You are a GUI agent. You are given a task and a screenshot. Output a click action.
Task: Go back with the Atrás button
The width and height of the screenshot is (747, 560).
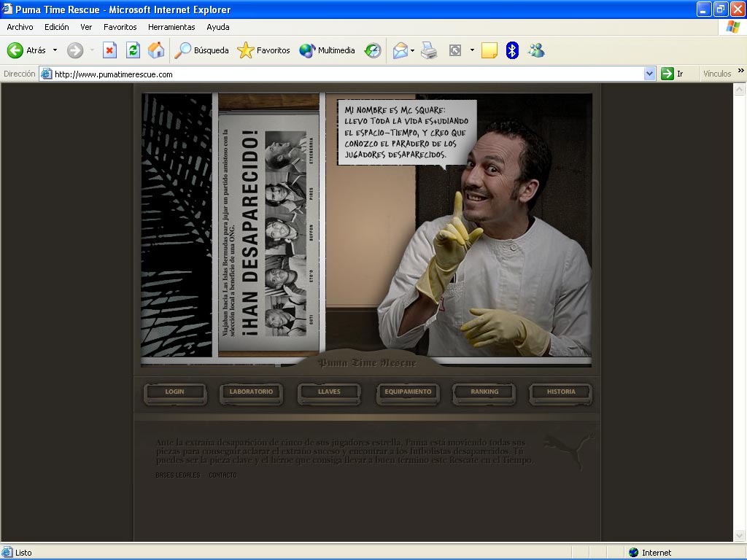[27, 50]
